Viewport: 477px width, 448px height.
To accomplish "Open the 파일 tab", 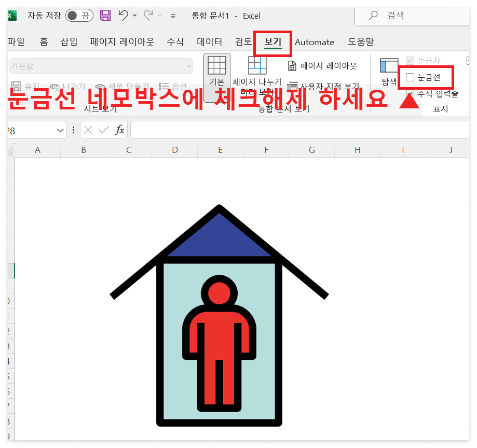I will [x=16, y=41].
